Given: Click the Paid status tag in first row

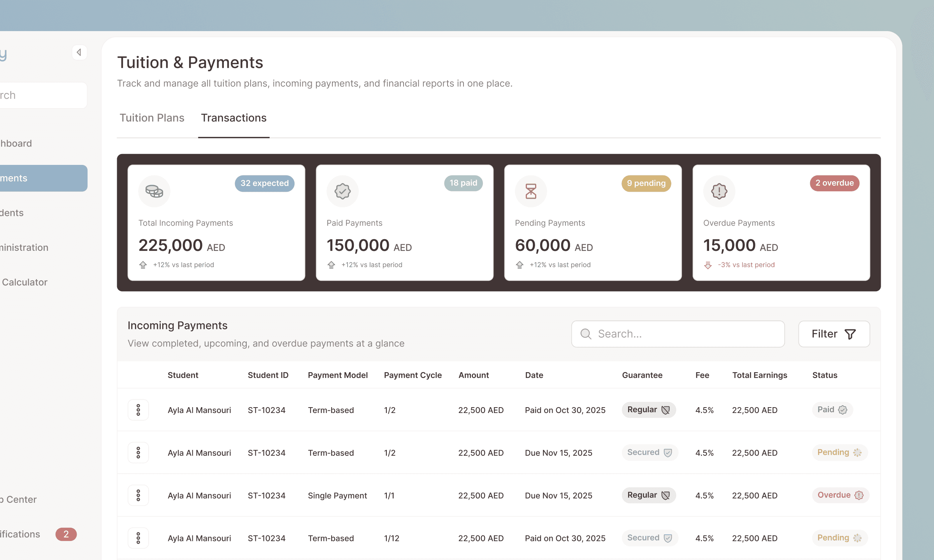Looking at the screenshot, I should 832,410.
